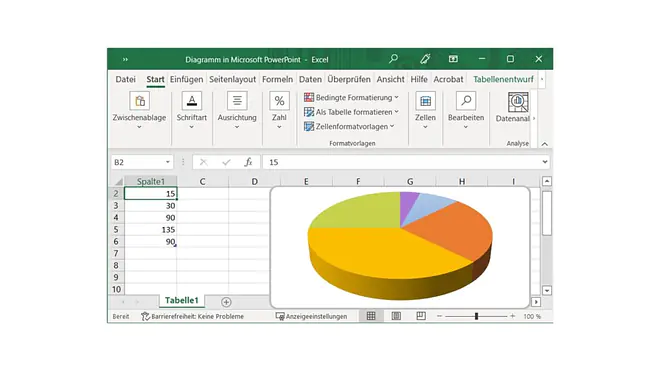Image resolution: width=660 pixels, height=371 pixels.
Task: Switch to the Formeln tab
Action: (277, 79)
